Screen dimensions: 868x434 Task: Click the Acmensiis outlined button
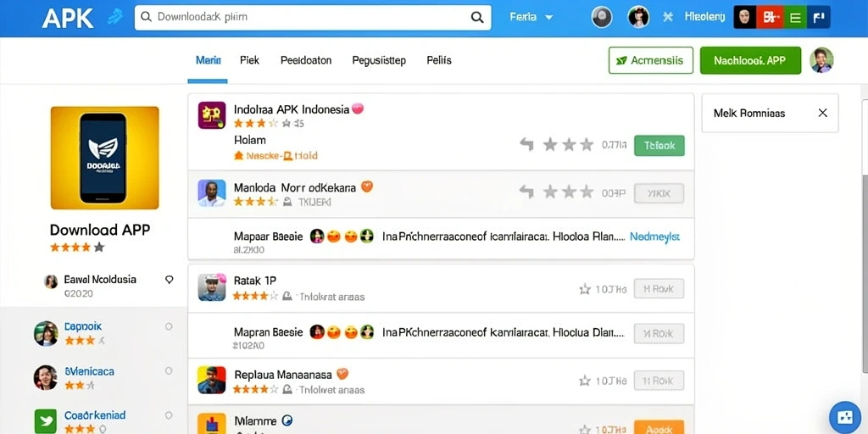pos(651,60)
